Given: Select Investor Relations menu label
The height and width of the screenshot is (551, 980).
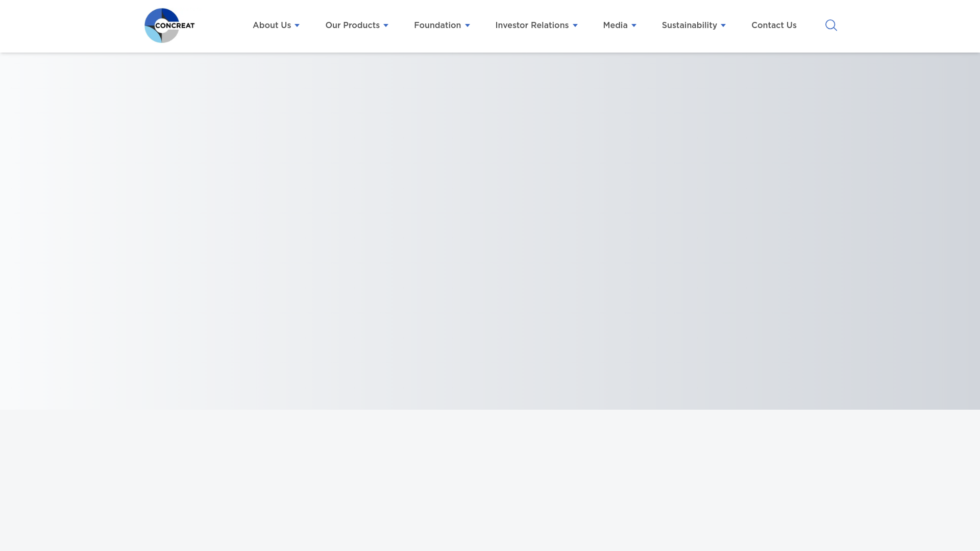Looking at the screenshot, I should point(532,26).
